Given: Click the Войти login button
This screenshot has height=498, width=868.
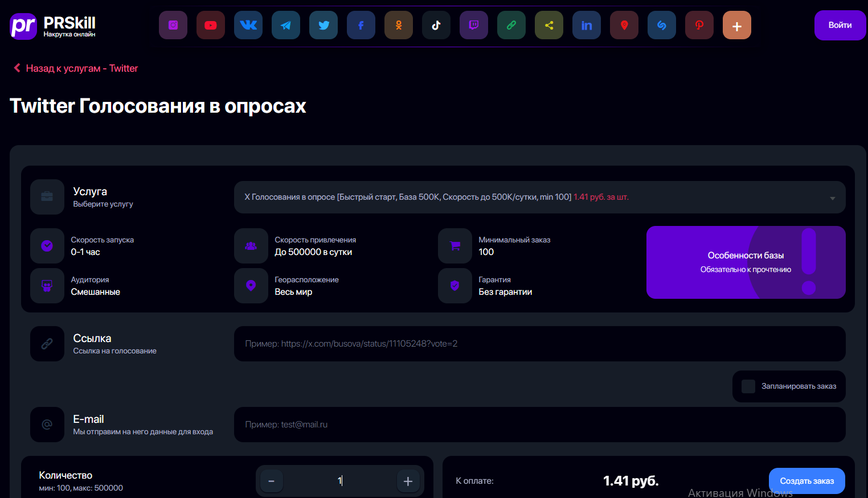Looking at the screenshot, I should point(840,25).
